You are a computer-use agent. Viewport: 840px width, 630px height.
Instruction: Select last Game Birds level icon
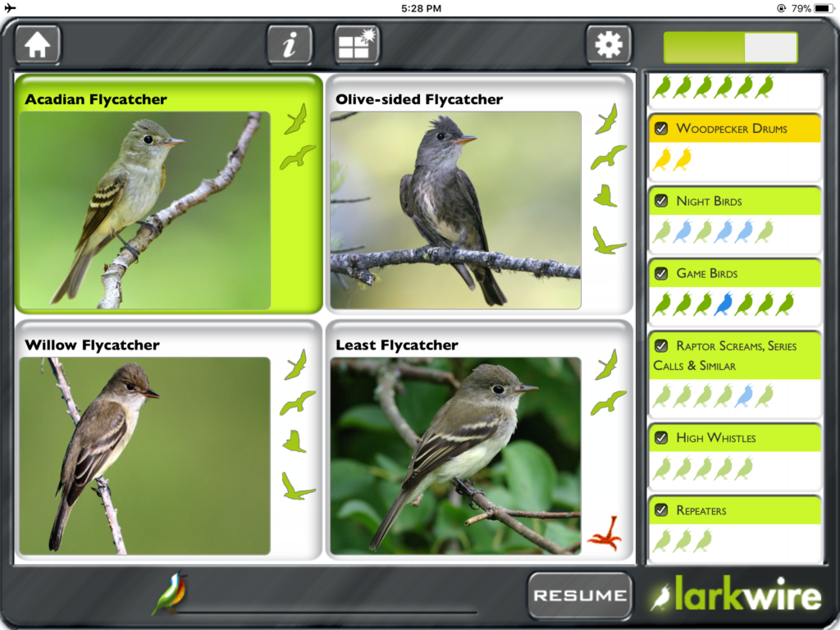click(785, 304)
